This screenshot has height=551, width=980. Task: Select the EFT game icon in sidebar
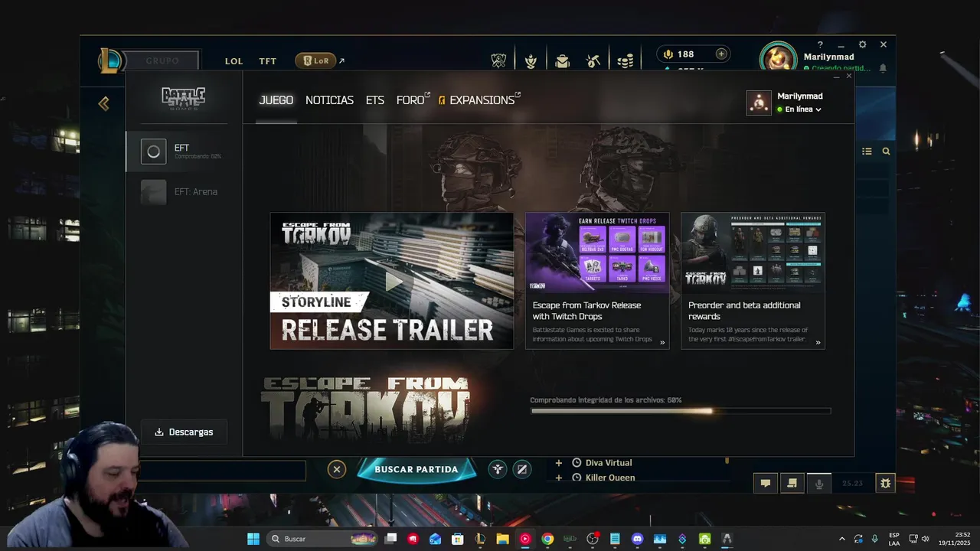tap(153, 152)
